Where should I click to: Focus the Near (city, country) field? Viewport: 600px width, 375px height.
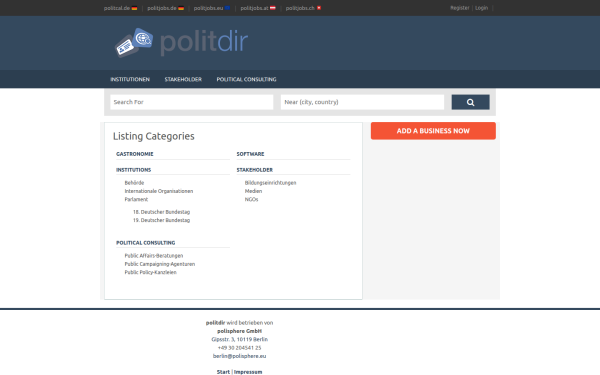(x=362, y=102)
